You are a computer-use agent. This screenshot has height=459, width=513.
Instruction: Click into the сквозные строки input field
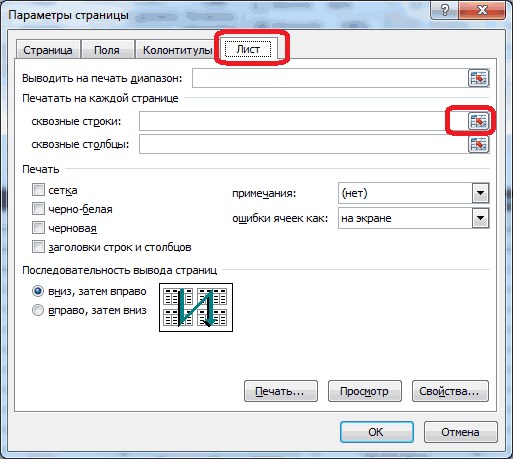[303, 121]
